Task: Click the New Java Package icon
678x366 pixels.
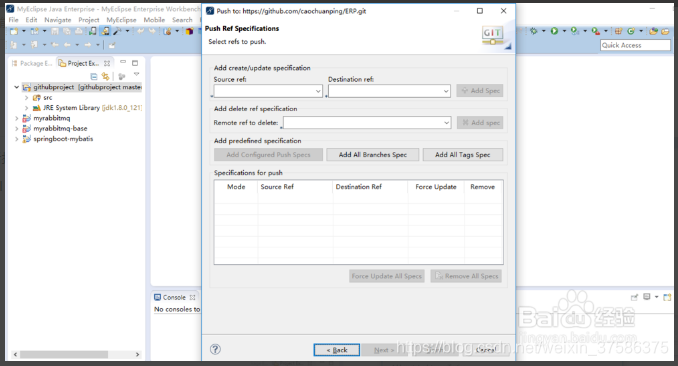Action: (619, 31)
